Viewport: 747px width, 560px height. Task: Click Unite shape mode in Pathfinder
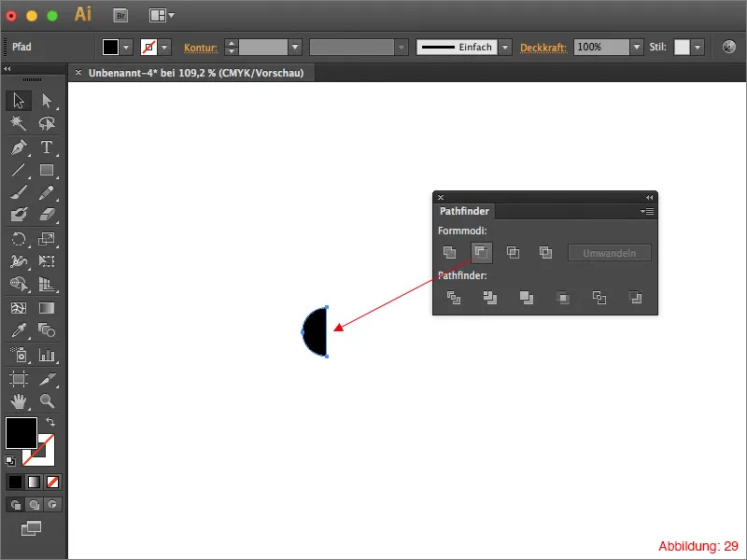point(449,252)
